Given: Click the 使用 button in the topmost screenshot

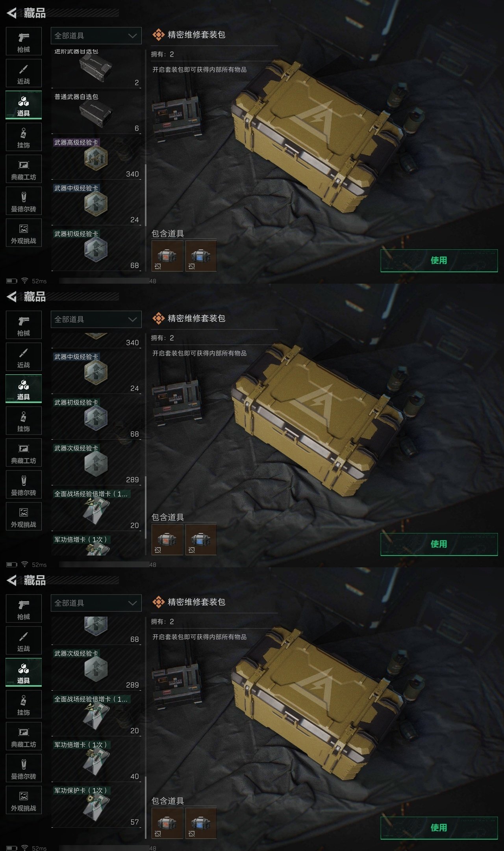Looking at the screenshot, I should [439, 260].
